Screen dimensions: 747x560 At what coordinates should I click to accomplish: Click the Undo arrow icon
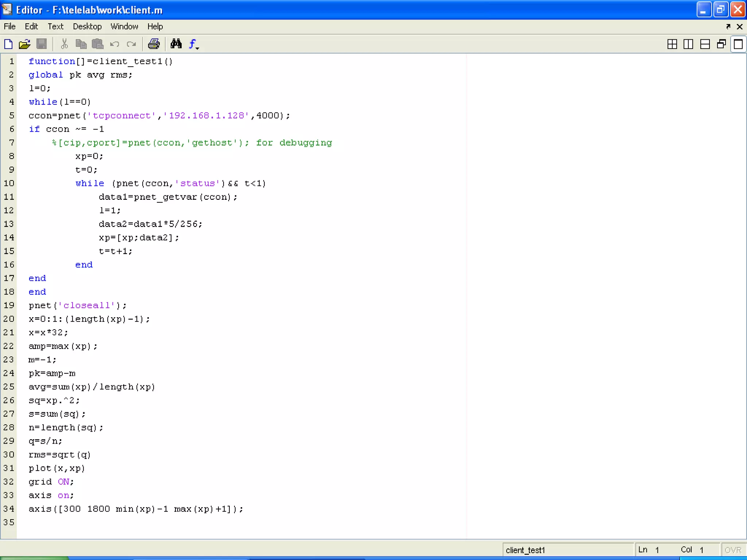pyautogui.click(x=115, y=44)
